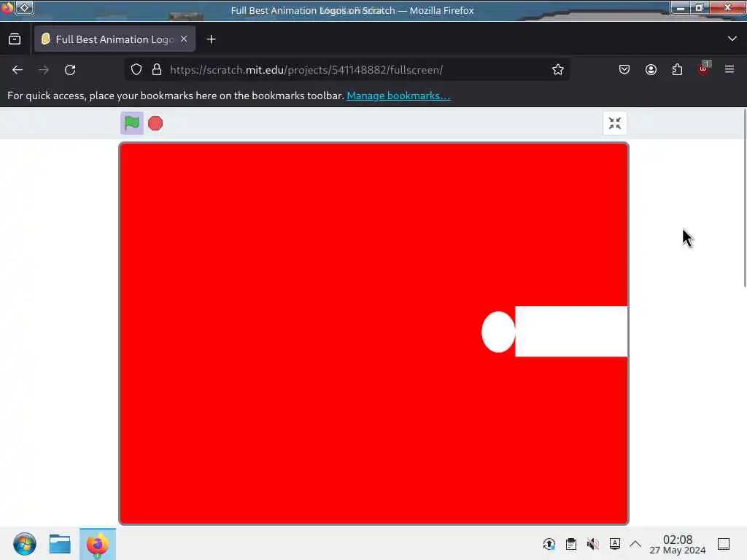
Task: Open the Extensions puzzle icon
Action: [677, 69]
